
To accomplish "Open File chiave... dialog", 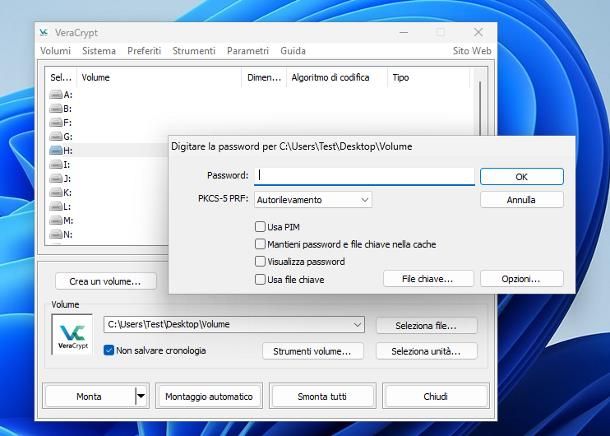I will point(428,279).
